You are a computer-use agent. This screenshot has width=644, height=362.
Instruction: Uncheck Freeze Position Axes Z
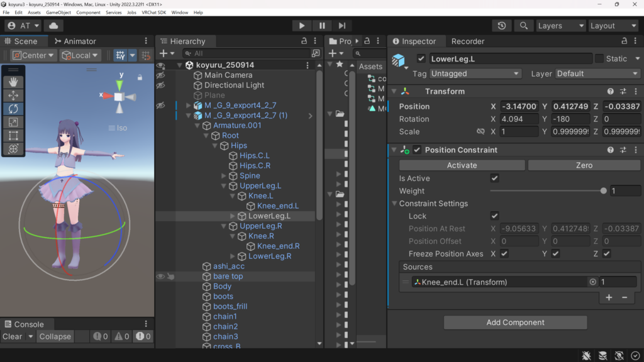pyautogui.click(x=607, y=254)
